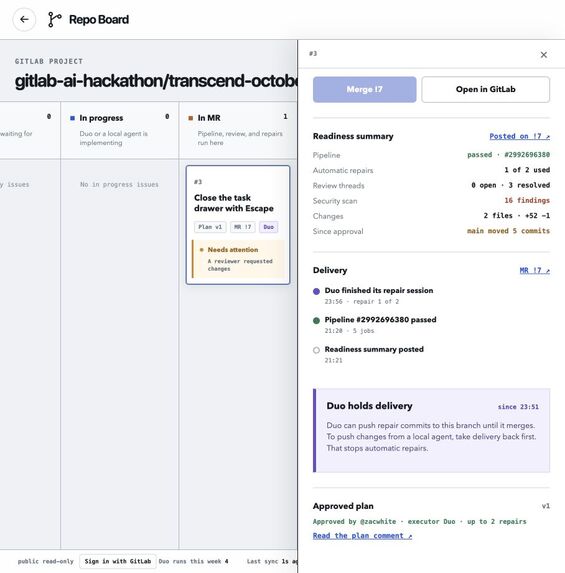Click '23:56 · repair 1 of 2' timestamp
Image resolution: width=565 pixels, height=573 pixels.
coord(362,301)
